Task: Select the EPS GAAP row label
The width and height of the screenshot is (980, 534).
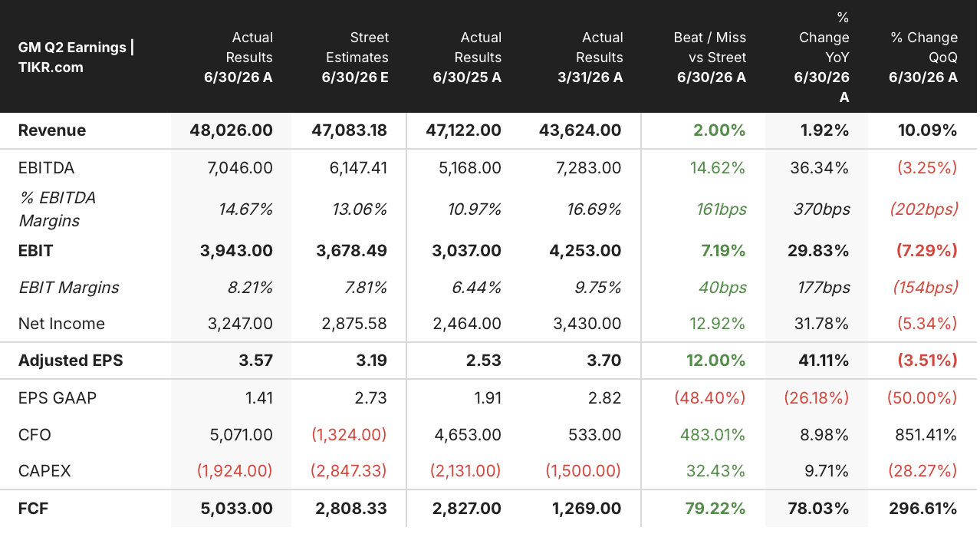Action: click(58, 398)
